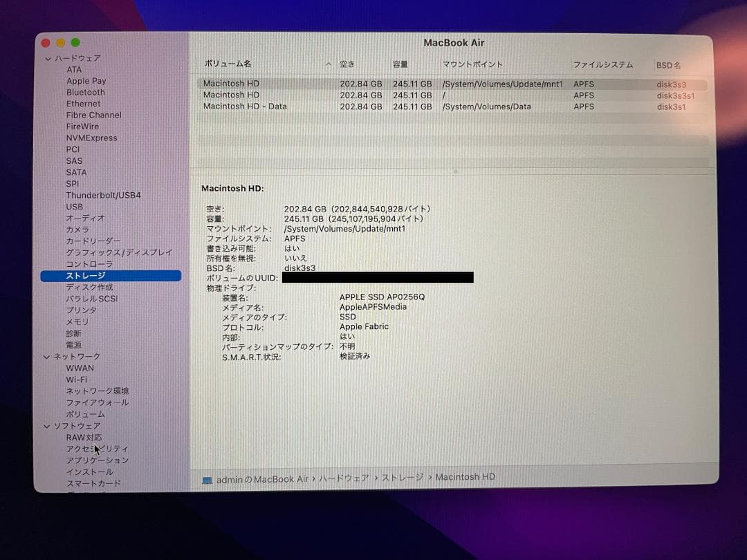Image resolution: width=747 pixels, height=560 pixels.
Task: Sort volumes by the 容量 column
Action: pos(402,63)
